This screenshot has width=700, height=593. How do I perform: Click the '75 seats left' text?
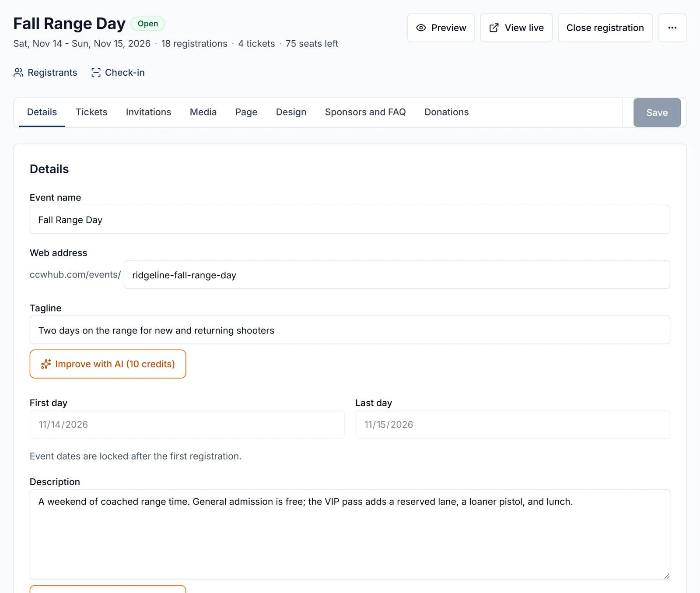click(312, 44)
